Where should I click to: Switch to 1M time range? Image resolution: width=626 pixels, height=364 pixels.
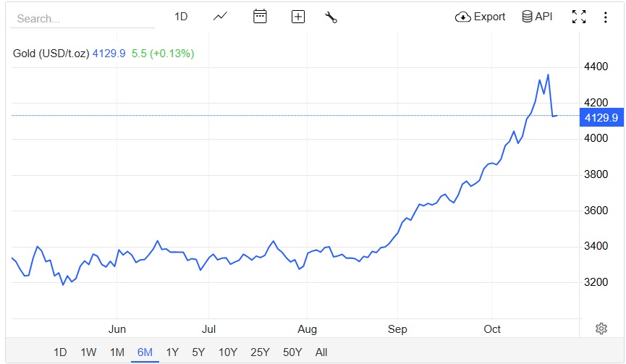(x=117, y=352)
